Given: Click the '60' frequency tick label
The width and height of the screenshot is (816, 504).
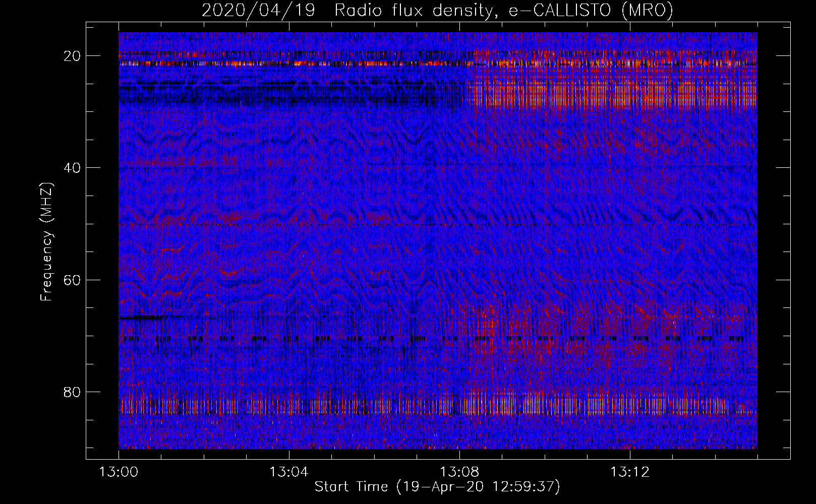Looking at the screenshot, I should tap(73, 280).
